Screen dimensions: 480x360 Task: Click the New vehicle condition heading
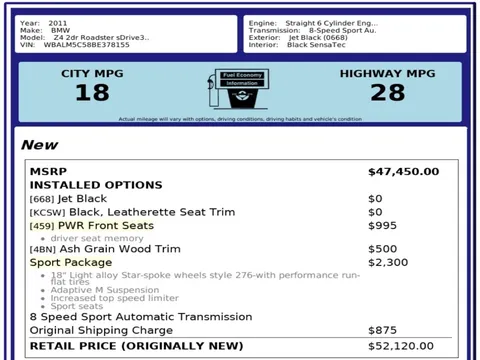click(x=39, y=145)
